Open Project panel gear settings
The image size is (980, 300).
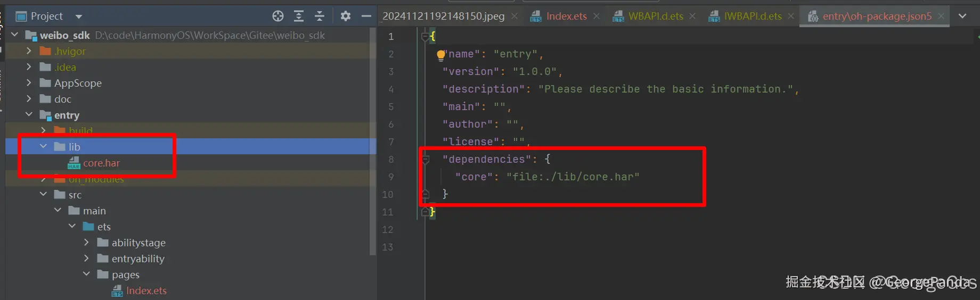click(346, 16)
